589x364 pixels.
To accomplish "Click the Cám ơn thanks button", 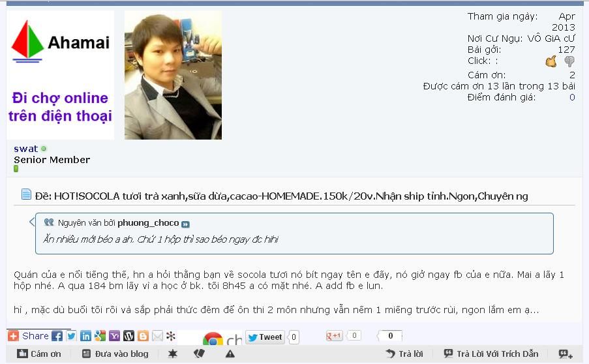I will (x=39, y=354).
